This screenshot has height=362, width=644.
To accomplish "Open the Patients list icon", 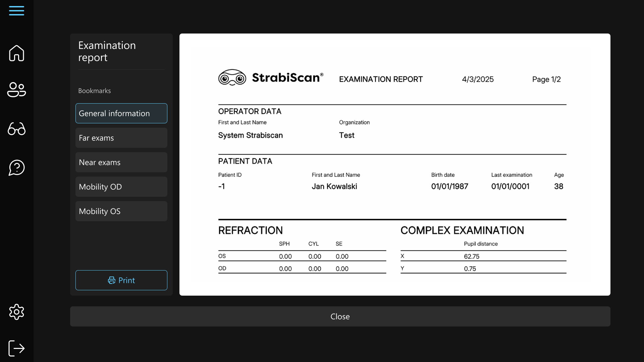I will (16, 90).
